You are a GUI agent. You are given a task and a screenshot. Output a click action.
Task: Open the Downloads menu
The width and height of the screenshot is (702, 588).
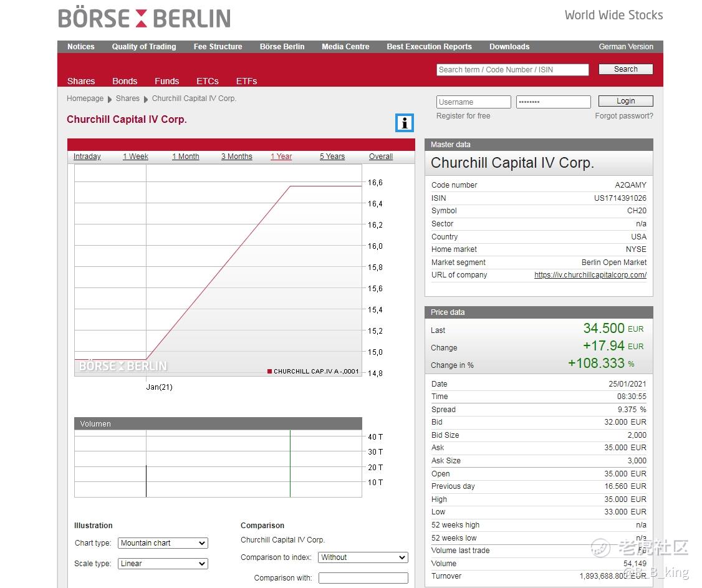click(509, 47)
